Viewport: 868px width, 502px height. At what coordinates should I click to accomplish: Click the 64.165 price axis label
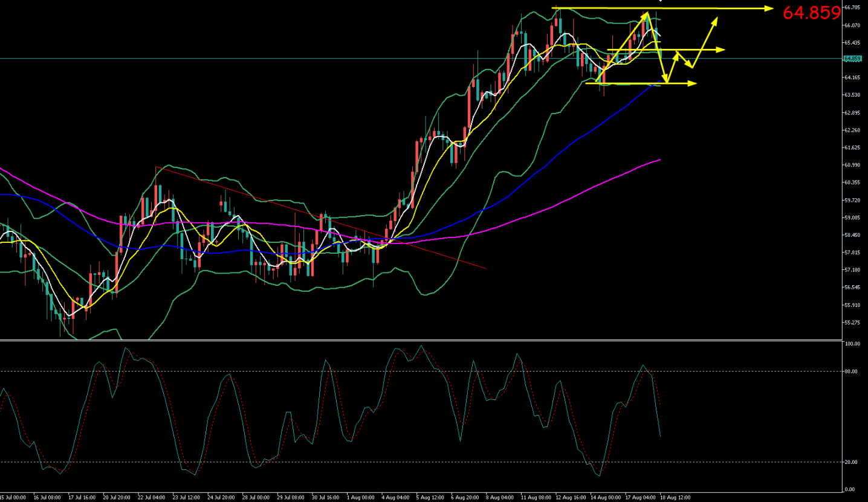pos(852,77)
